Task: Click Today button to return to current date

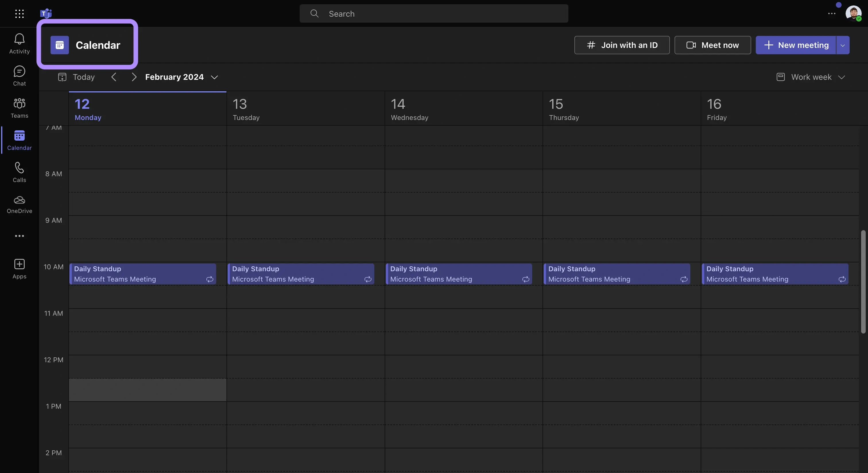Action: click(x=83, y=76)
